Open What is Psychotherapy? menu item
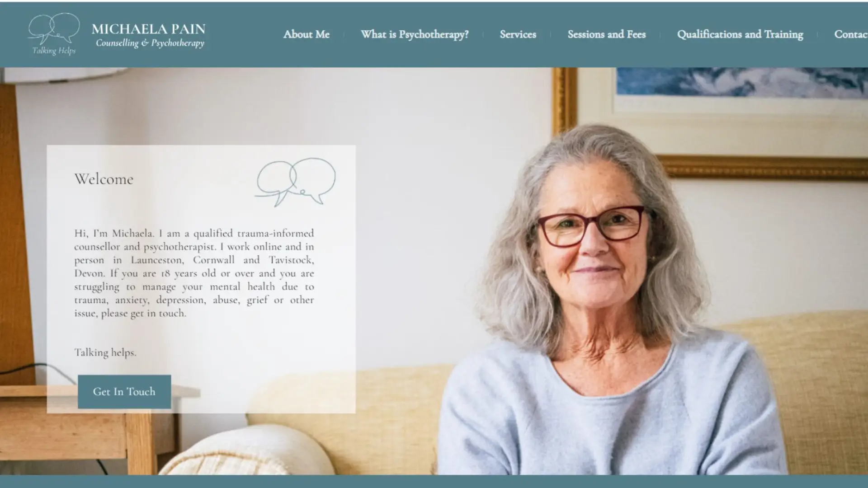The image size is (868, 488). coord(415,34)
